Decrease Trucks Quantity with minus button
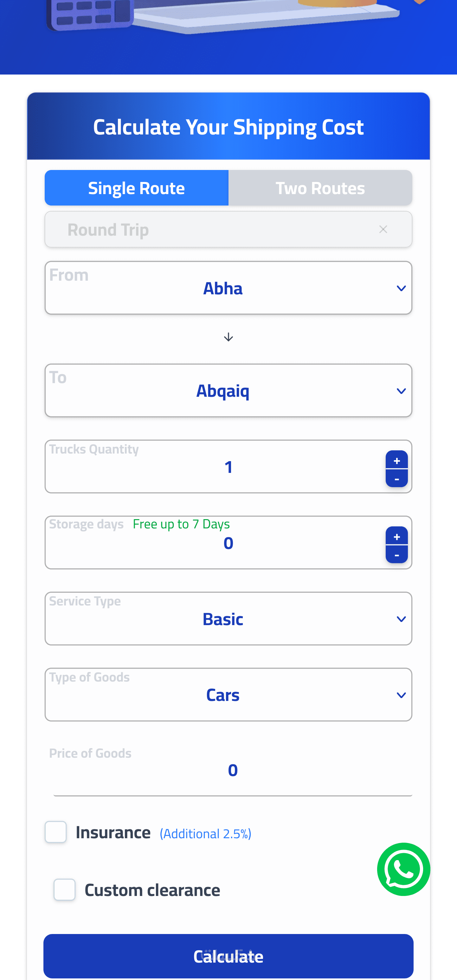The image size is (457, 980). [396, 479]
